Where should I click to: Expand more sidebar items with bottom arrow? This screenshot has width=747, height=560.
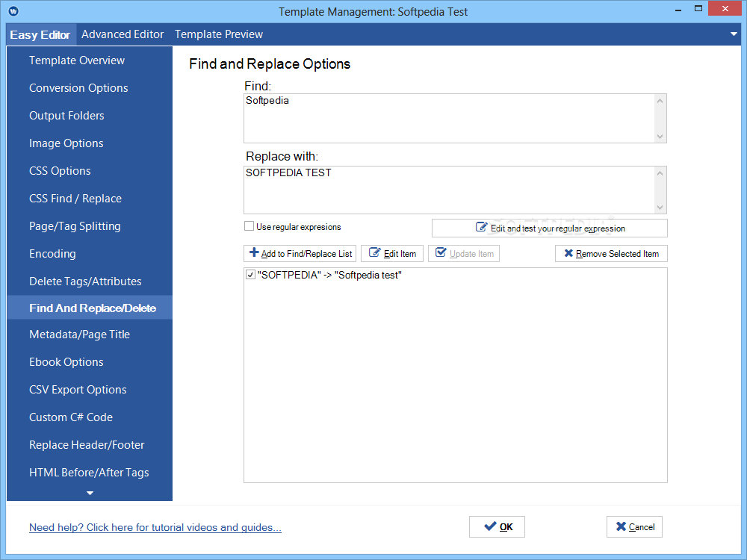(x=90, y=494)
